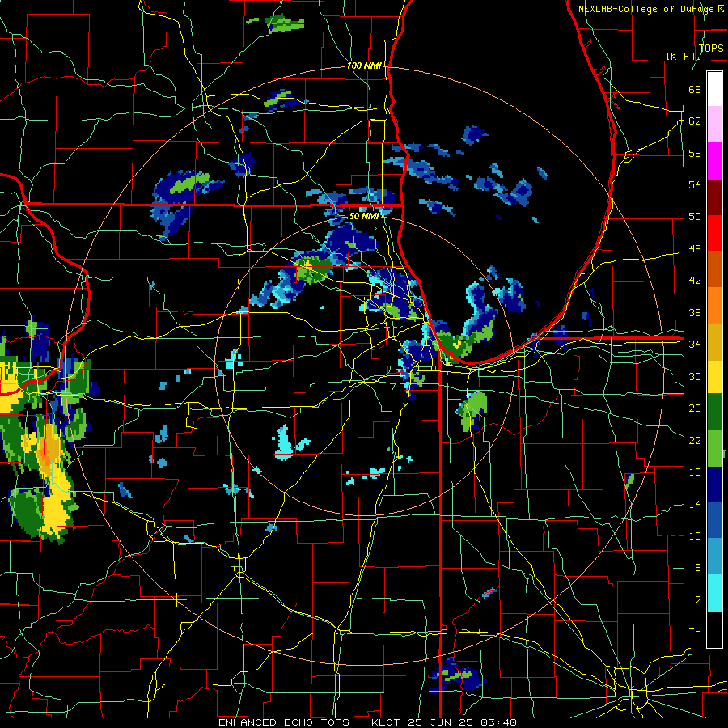Pick the yellow swatch in the legend

coord(714,376)
